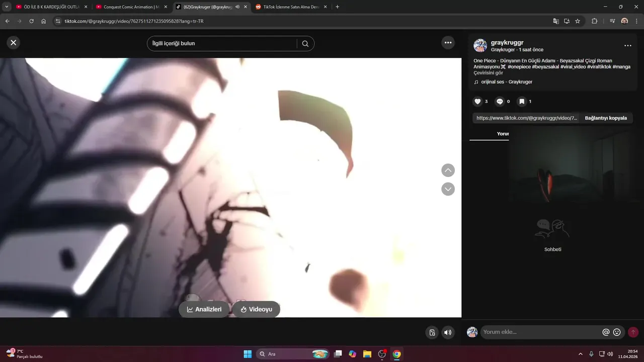Switch to the "TikTok İzlenme Satın Alma" tab
This screenshot has height=362, width=644.
[x=291, y=7]
